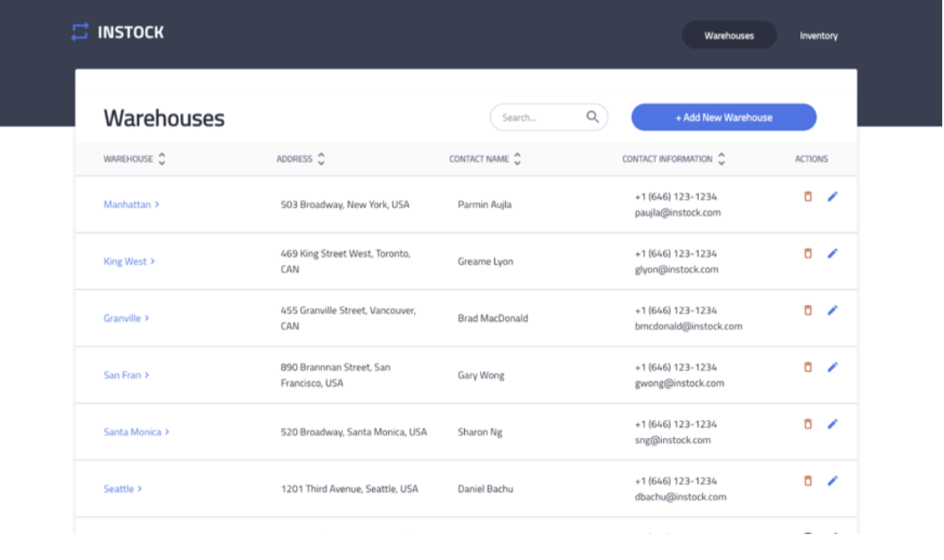Open the Manhattan warehouse link
This screenshot has width=944, height=560.
(x=128, y=205)
